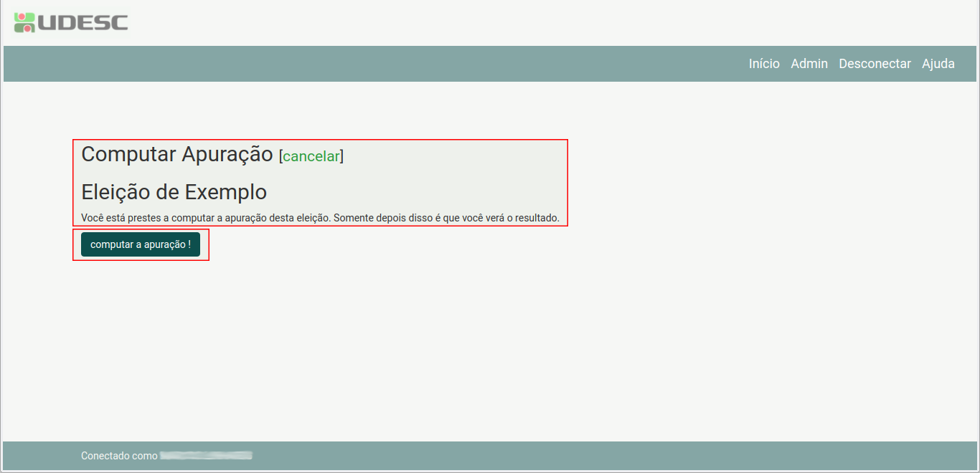
Task: Open the Admin menu item
Action: click(809, 64)
